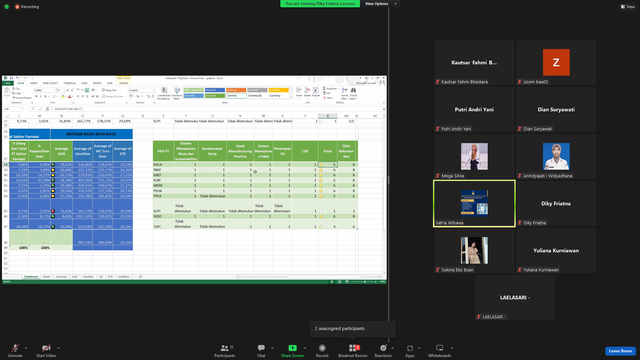Click Wrap Text in Excel ribbon
The height and width of the screenshot is (360, 640).
click(109, 90)
